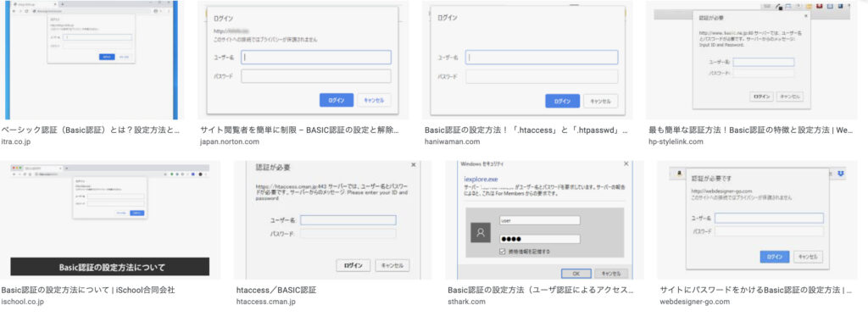
Task: Click the itra.co.jp source domain
Action: (15, 142)
